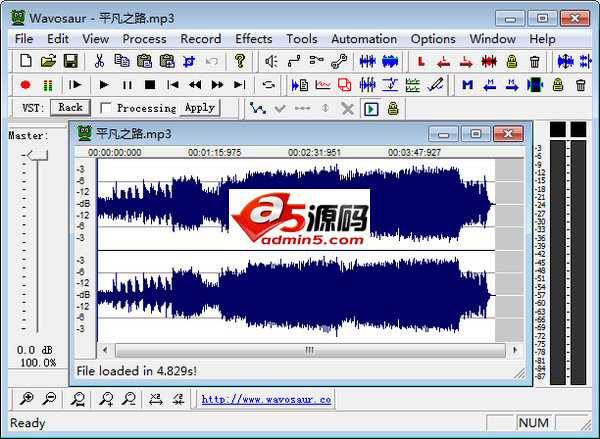The height and width of the screenshot is (439, 600).
Task: Click the automation envelope curve icon
Action: 258,108
